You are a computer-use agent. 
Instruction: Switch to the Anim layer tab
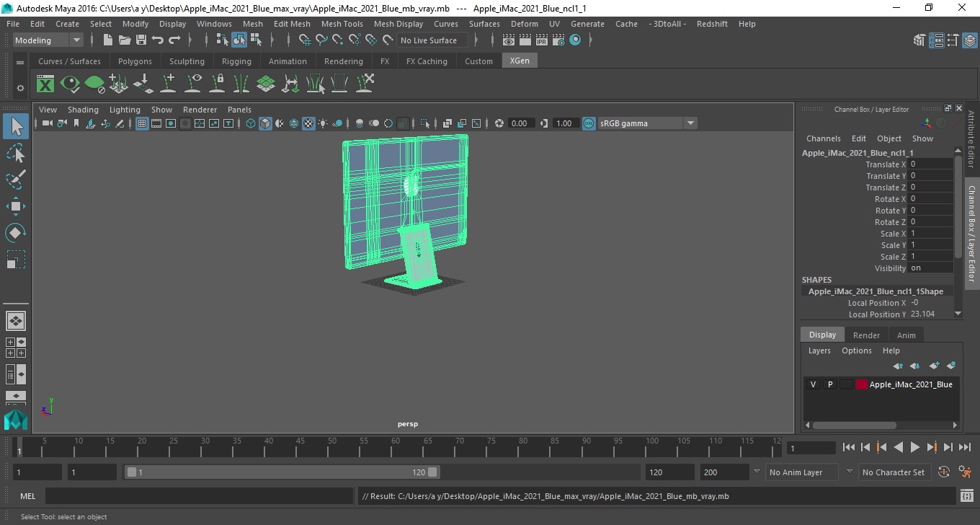(906, 335)
